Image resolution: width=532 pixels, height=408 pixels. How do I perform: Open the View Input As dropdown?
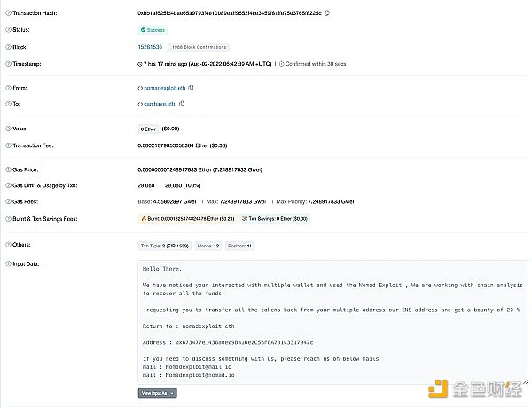tap(157, 392)
